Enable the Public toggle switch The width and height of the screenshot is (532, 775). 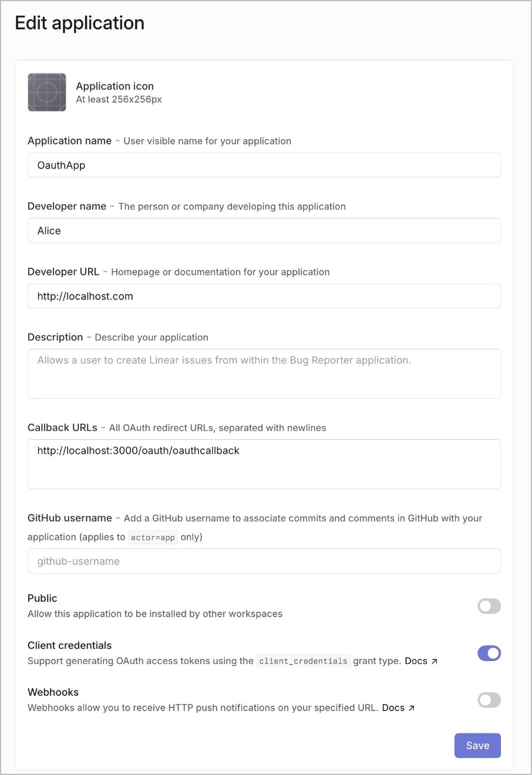pos(489,606)
